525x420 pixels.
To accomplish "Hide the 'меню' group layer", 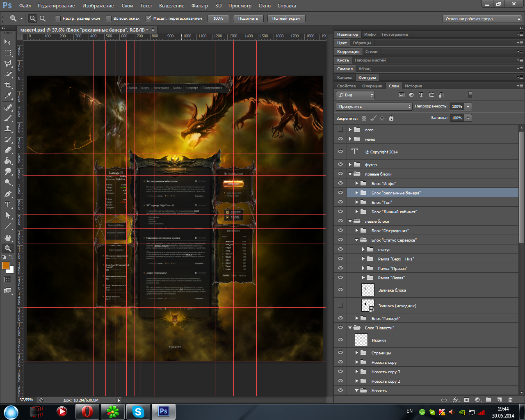I will pos(340,139).
